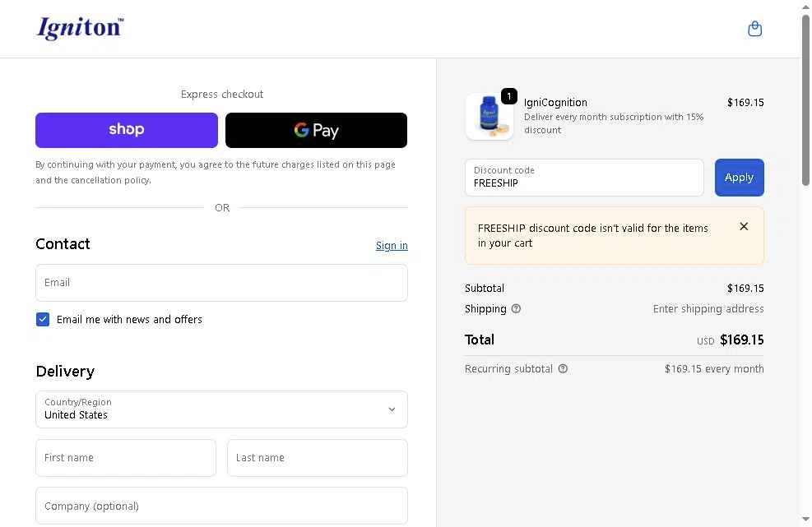Viewport: 812px width, 527px height.
Task: Click the Discount code field
Action: (x=584, y=178)
